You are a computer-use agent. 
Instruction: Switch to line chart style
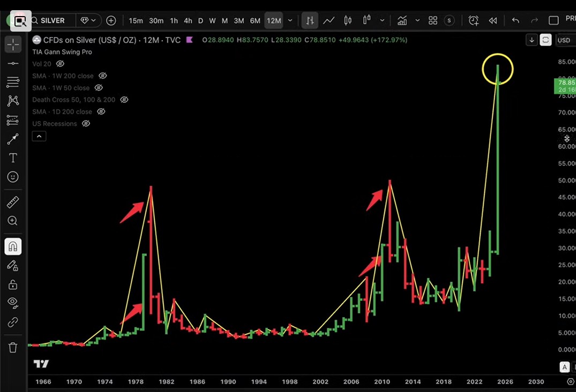click(x=329, y=20)
